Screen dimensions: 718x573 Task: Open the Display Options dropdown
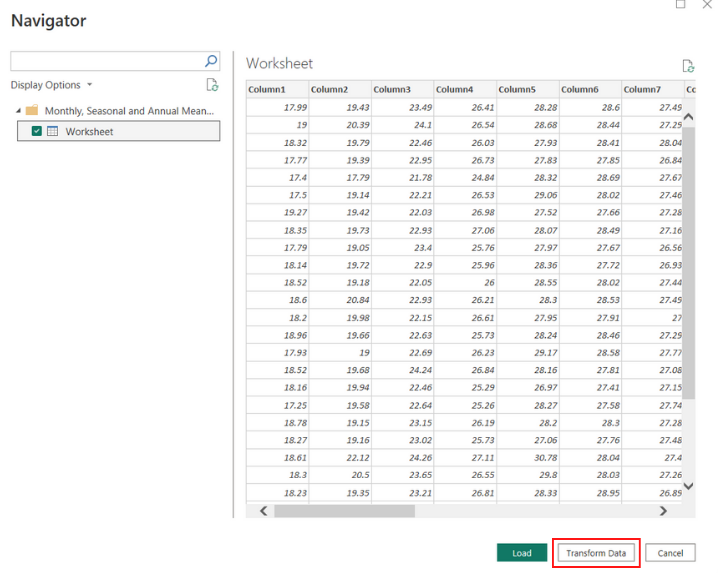click(51, 85)
